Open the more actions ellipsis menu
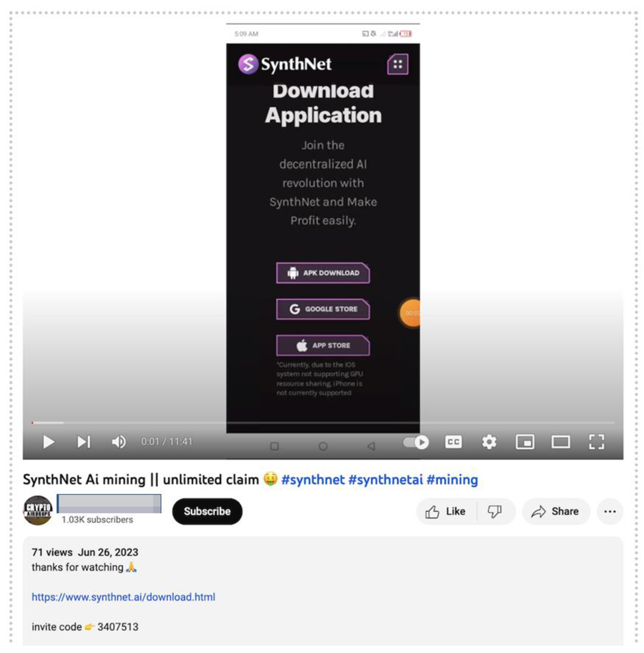This screenshot has width=644, height=653. click(610, 511)
